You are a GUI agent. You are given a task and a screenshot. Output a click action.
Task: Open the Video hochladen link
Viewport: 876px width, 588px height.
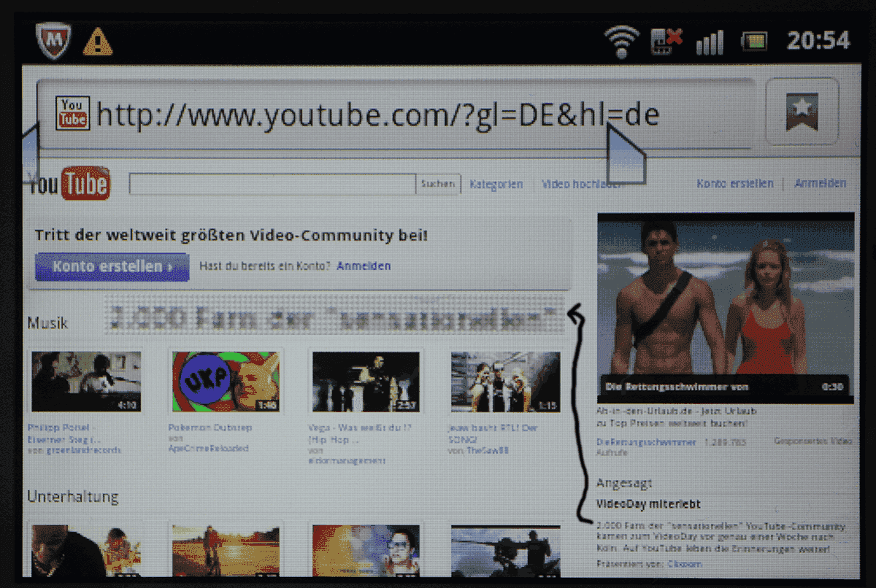[582, 185]
